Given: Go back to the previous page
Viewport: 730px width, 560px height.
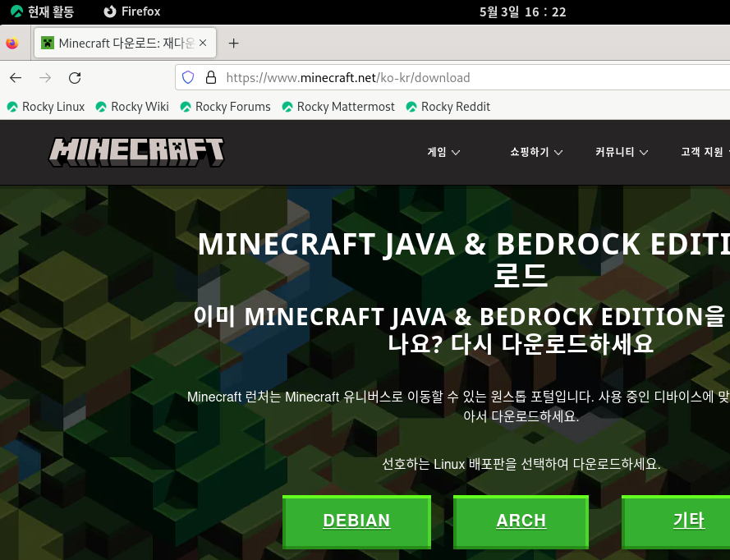Looking at the screenshot, I should (16, 78).
